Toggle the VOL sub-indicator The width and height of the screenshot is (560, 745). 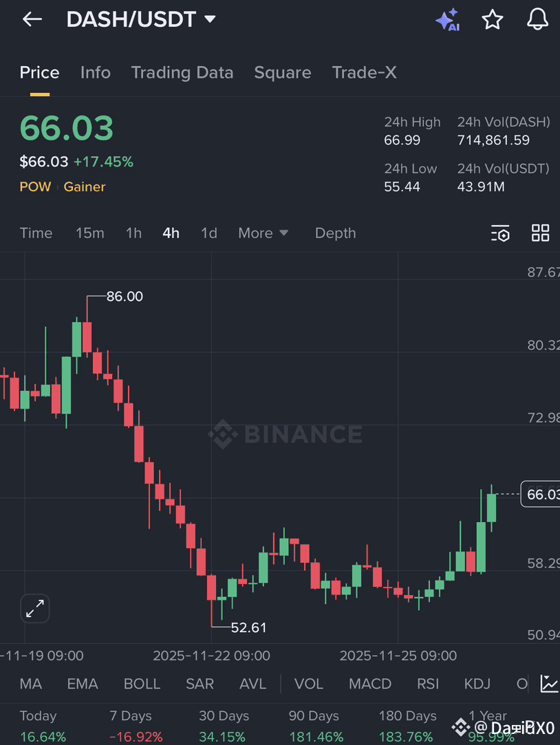(309, 684)
